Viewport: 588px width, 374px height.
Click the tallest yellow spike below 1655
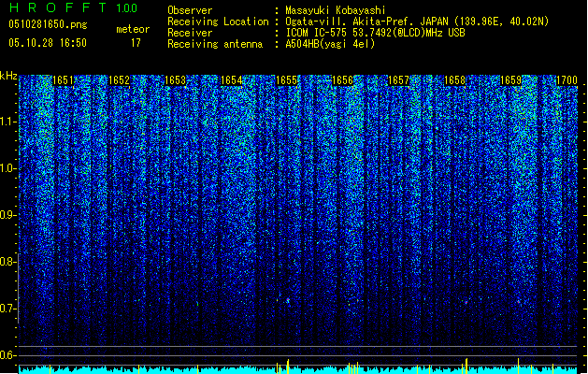[x=288, y=367]
